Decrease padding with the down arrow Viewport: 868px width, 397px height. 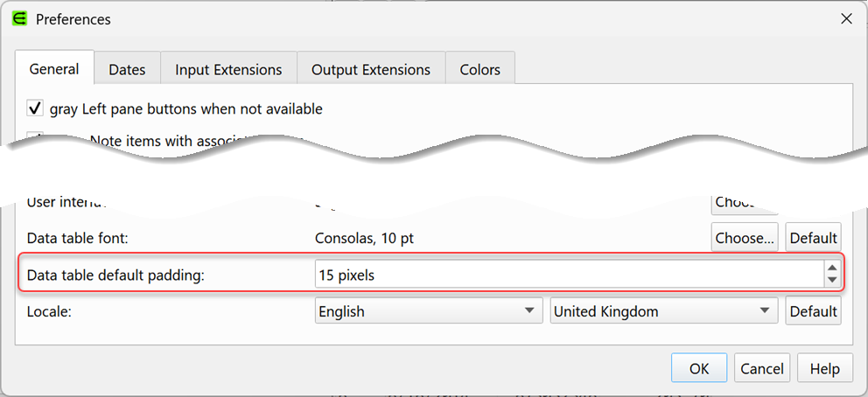point(831,282)
